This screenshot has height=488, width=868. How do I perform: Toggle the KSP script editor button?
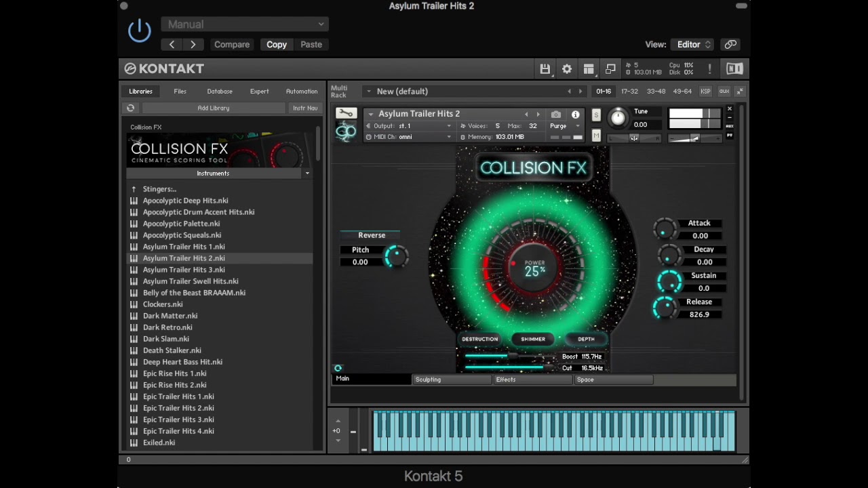705,91
